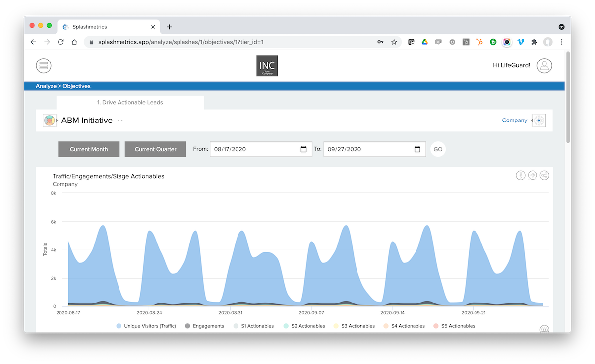
Task: Toggle S4 Actionables series
Action: [404, 326]
